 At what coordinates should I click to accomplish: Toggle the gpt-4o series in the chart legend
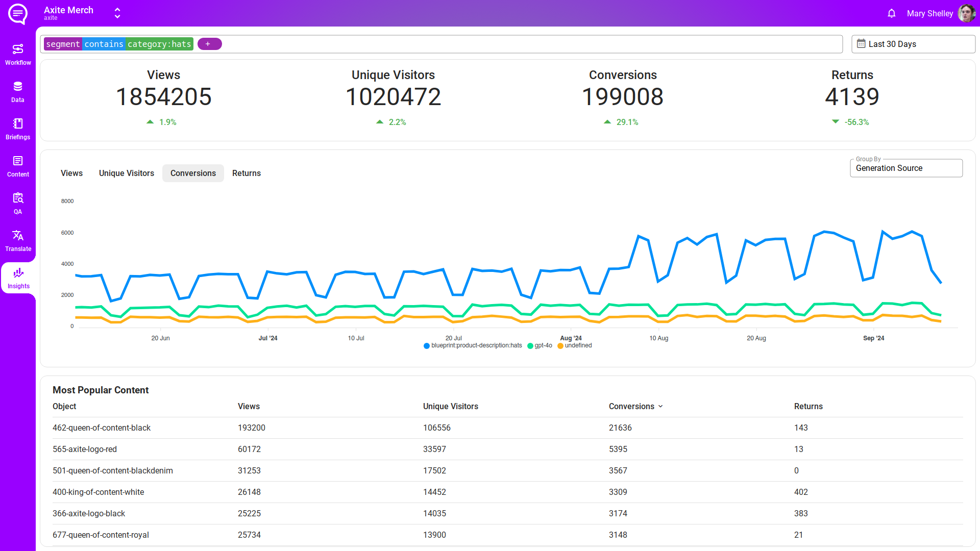(540, 345)
